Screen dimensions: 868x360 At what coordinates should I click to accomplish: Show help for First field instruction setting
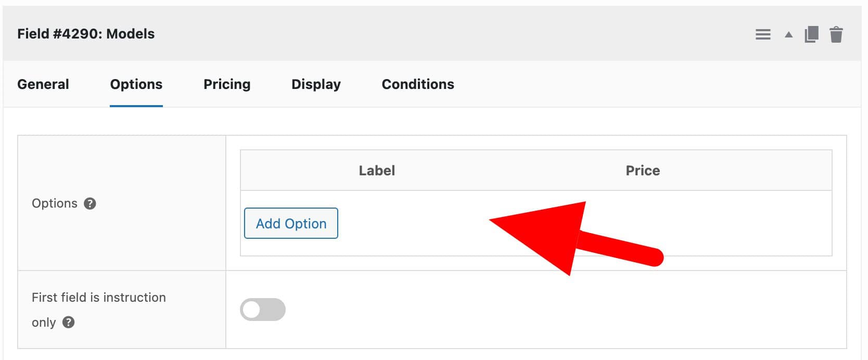coord(68,323)
